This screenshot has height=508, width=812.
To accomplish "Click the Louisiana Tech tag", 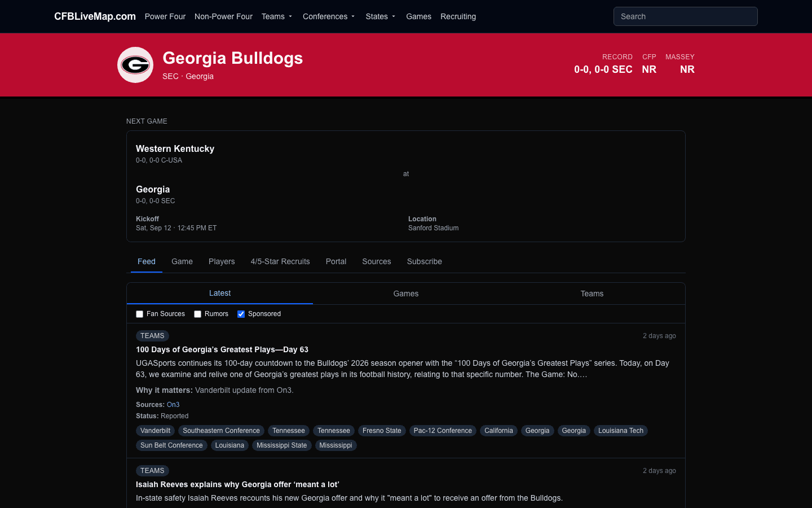I will click(x=621, y=431).
